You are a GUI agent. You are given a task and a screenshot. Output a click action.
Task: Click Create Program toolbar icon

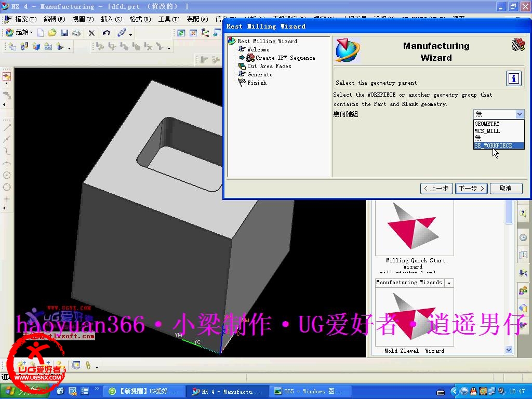pos(12,47)
